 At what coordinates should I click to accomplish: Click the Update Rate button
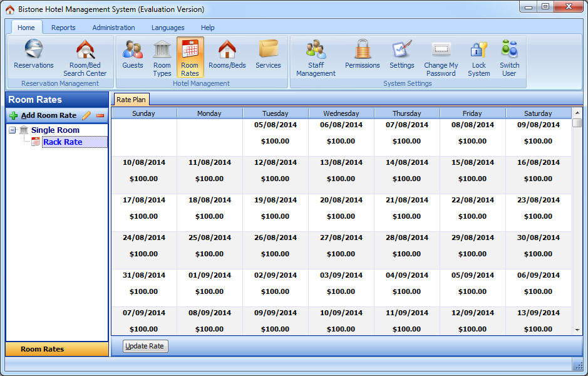pos(145,346)
